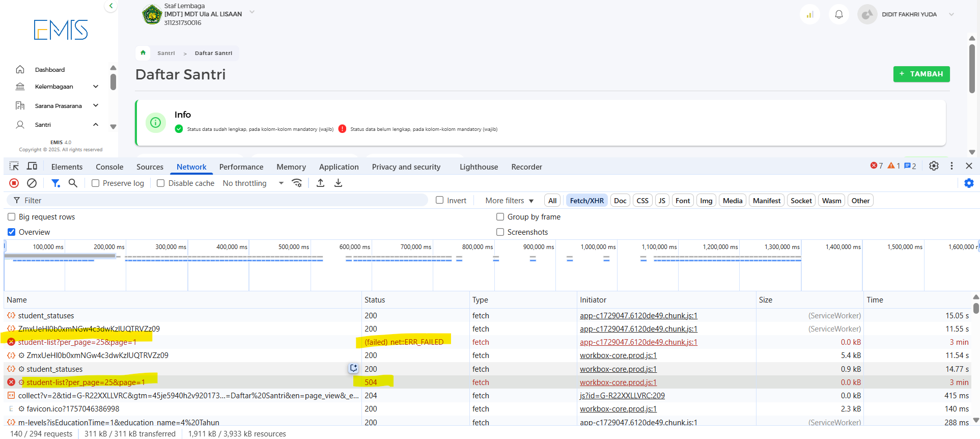Viewport: 980px width, 439px height.
Task: Enable the Preserve log checkbox
Action: tap(95, 183)
